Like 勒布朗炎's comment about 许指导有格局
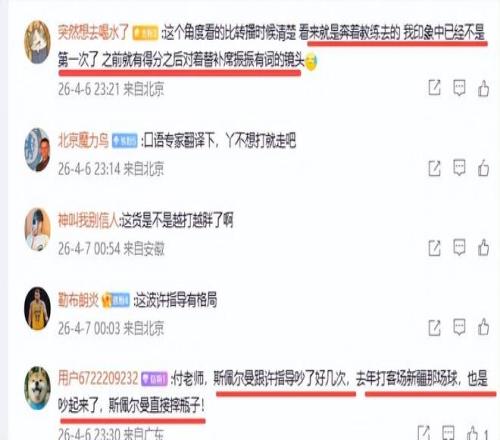This screenshot has width=500, height=440. 483,327
